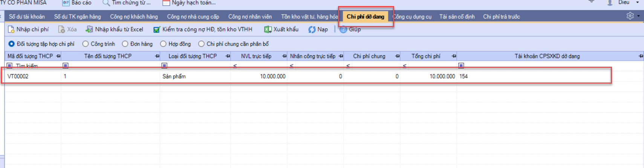Switch to Tài sản cố định tab
The width and height of the screenshot is (644, 168).
pos(457,17)
